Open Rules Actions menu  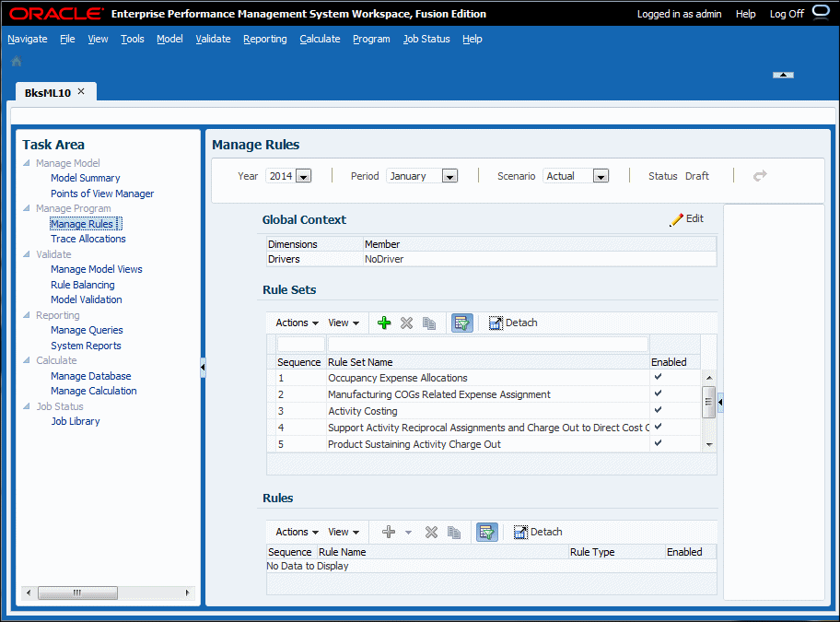coord(297,532)
